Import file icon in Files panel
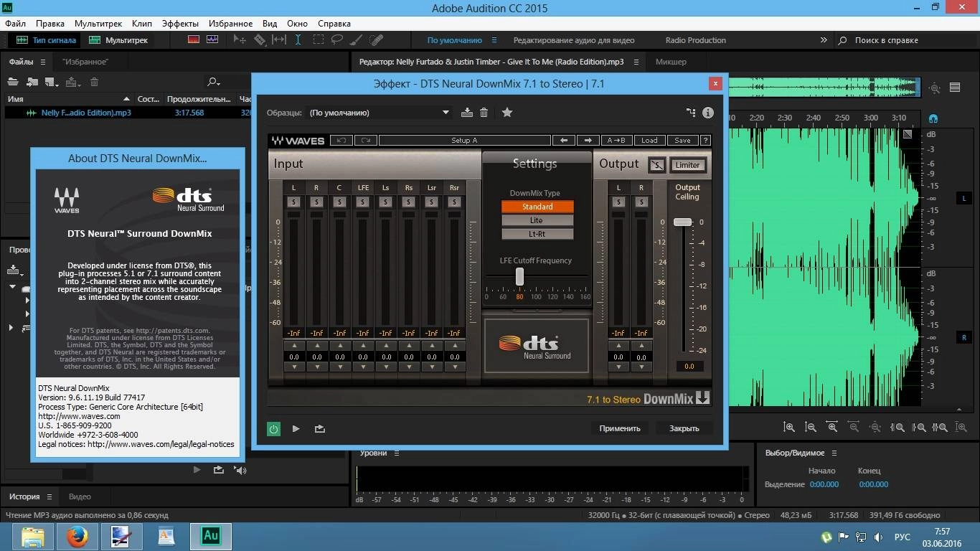The image size is (980, 551). (x=32, y=83)
